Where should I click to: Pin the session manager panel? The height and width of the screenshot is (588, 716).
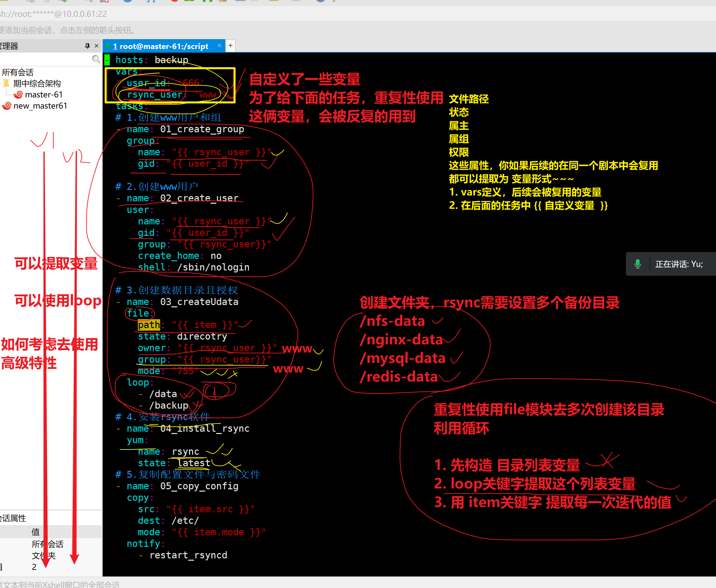pos(87,46)
